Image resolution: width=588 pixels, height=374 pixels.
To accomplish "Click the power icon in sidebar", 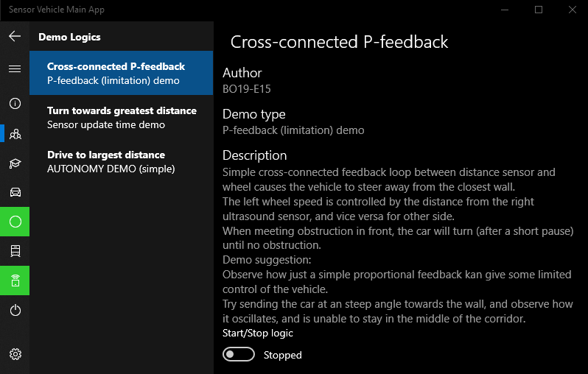I will [15, 310].
